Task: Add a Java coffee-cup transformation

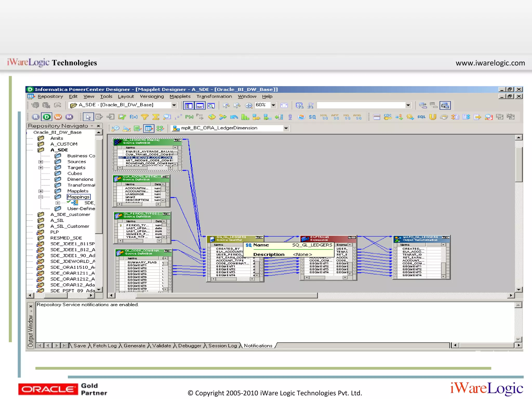Action: (444, 117)
